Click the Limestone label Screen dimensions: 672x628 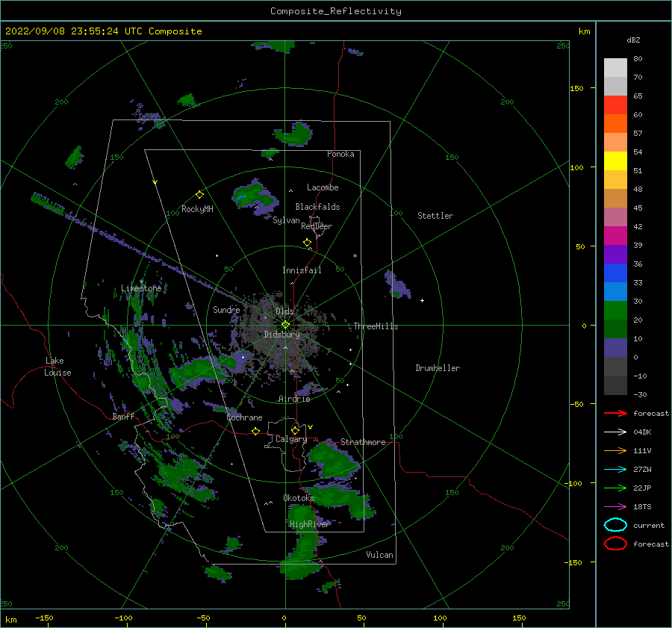point(141,288)
